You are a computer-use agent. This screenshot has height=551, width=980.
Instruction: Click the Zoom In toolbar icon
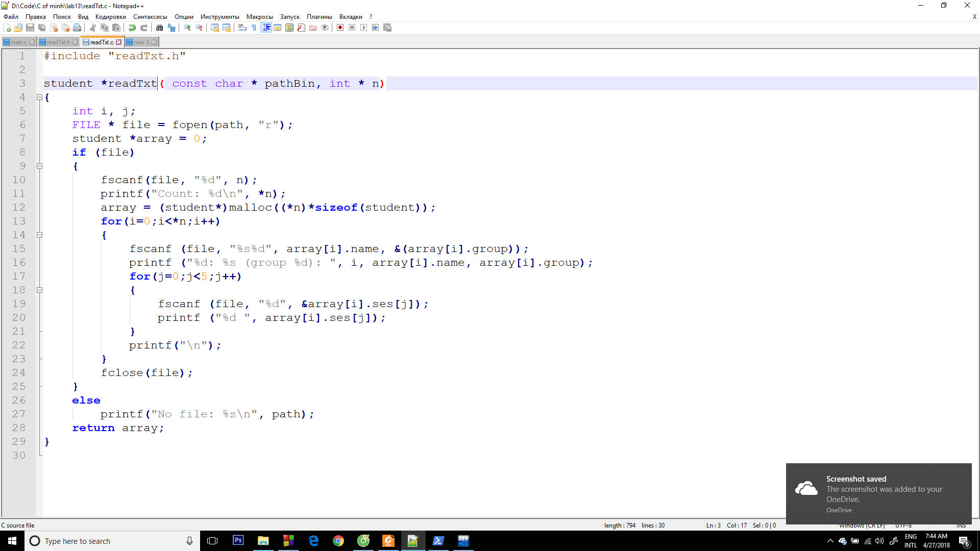coord(187,28)
